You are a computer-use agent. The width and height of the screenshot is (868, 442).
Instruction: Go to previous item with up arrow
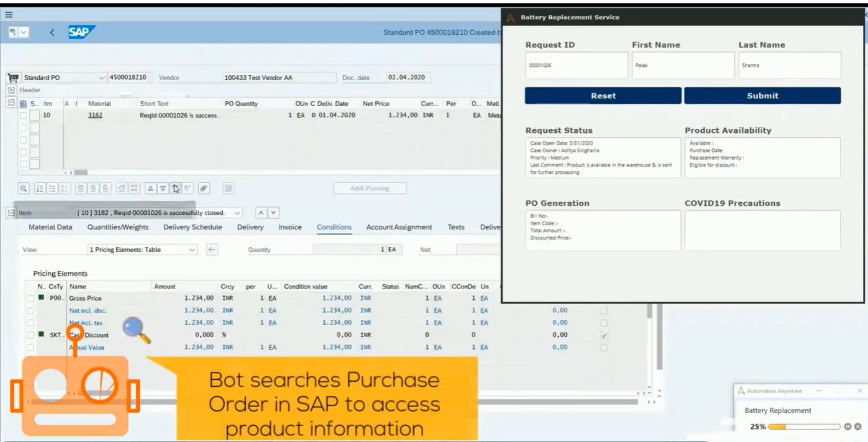(262, 213)
